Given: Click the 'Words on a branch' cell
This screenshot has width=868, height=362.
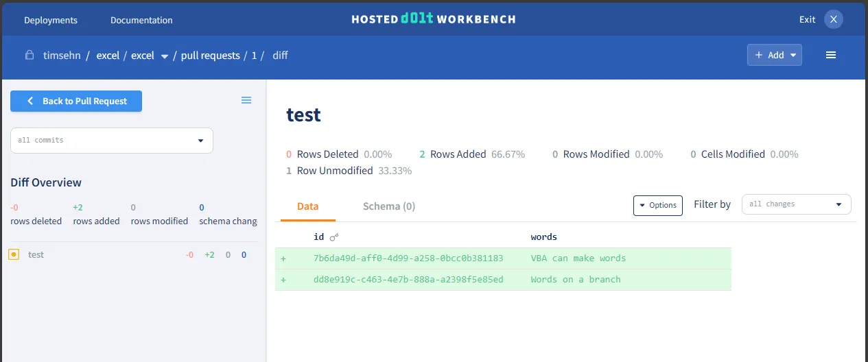Looking at the screenshot, I should pyautogui.click(x=576, y=280).
